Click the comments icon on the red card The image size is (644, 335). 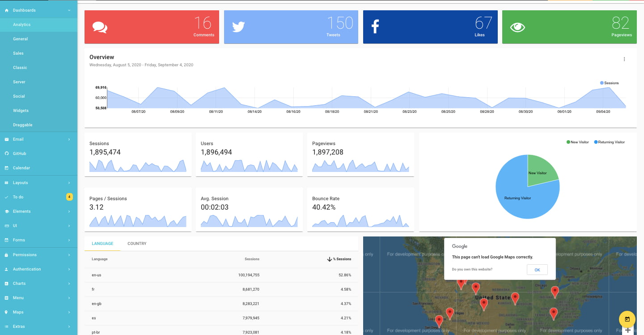[x=100, y=27]
